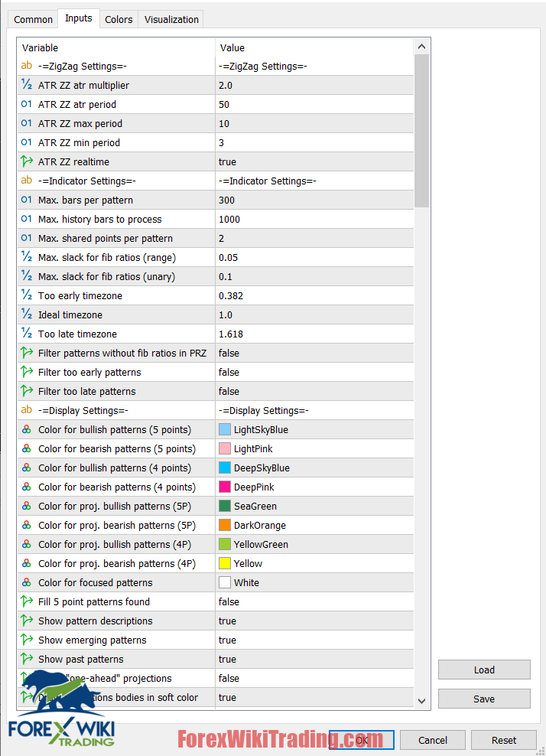Viewport: 546px width, 756px height.
Task: Open the Common tab
Action: (x=33, y=19)
